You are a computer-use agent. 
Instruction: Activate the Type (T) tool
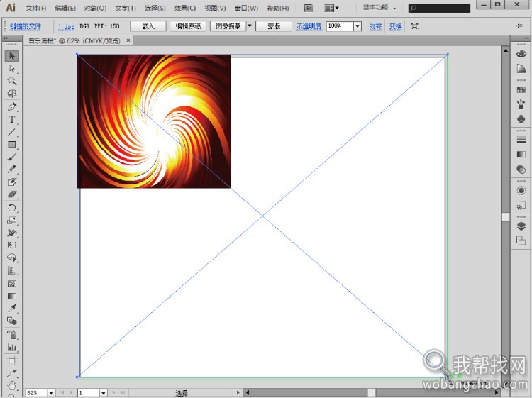tap(12, 119)
